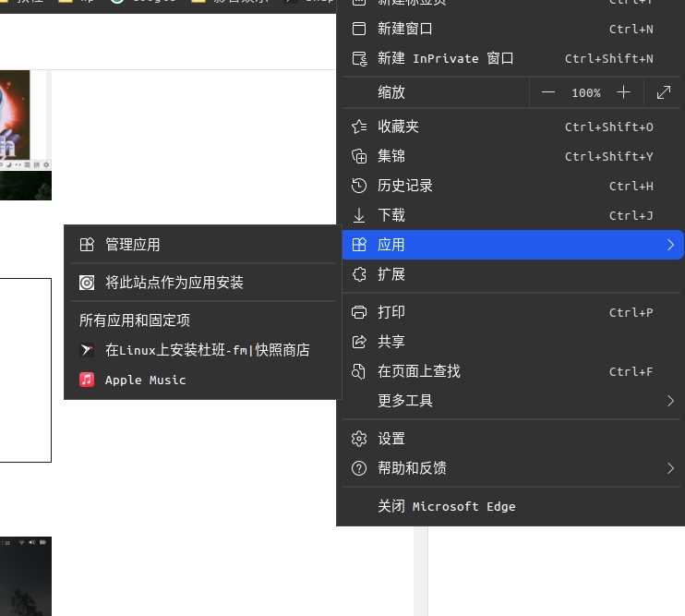The height and width of the screenshot is (616, 685).
Task: Enter full screen via zoom row arrow icon
Action: [664, 92]
